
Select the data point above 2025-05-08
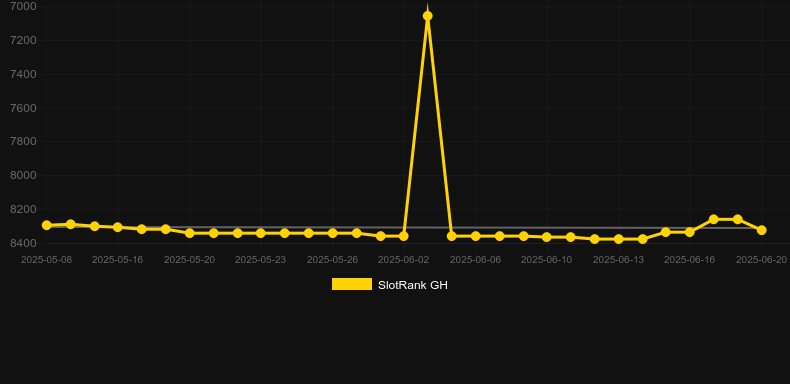coord(46,225)
